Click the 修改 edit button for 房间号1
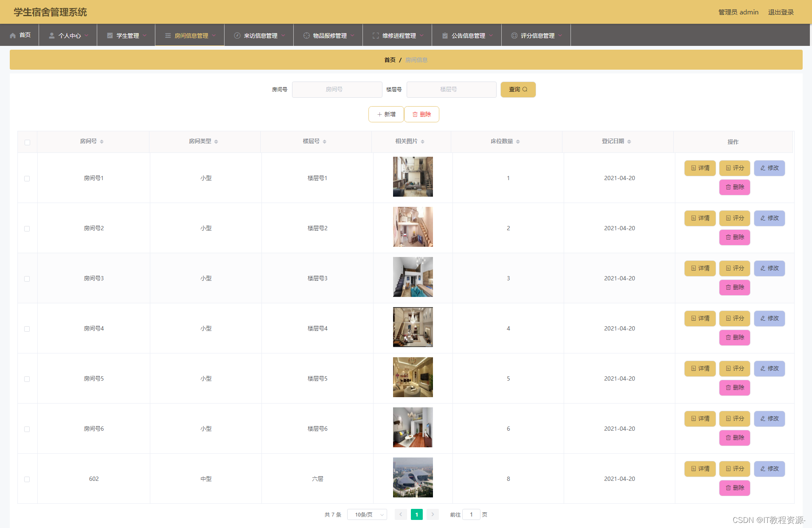This screenshot has height=528, width=812. (769, 168)
